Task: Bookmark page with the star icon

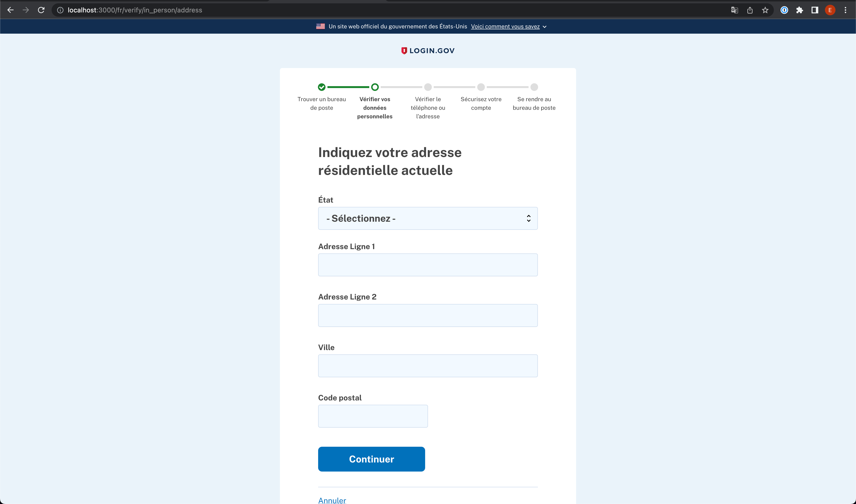Action: pyautogui.click(x=765, y=10)
